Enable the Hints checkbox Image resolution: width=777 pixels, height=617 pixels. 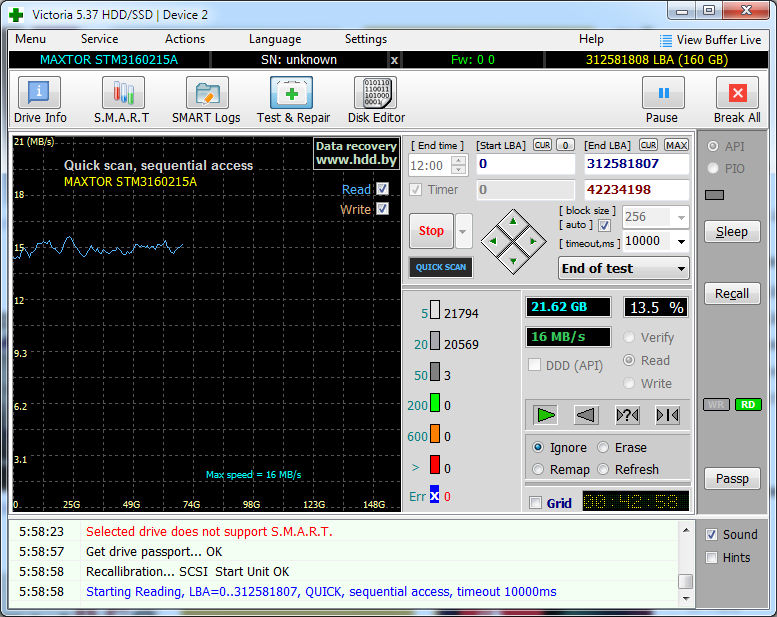tap(711, 558)
